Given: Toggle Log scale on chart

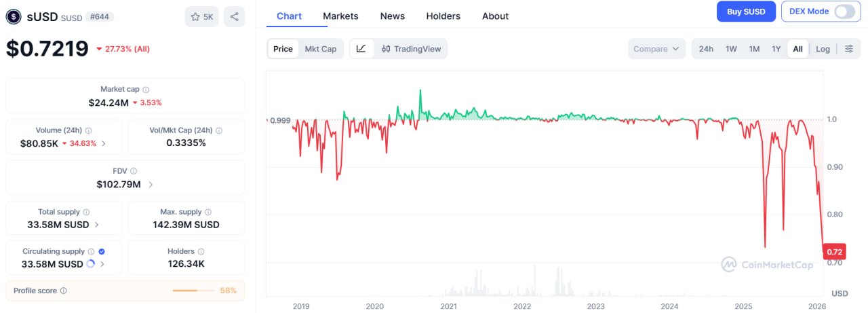Looking at the screenshot, I should pyautogui.click(x=823, y=49).
